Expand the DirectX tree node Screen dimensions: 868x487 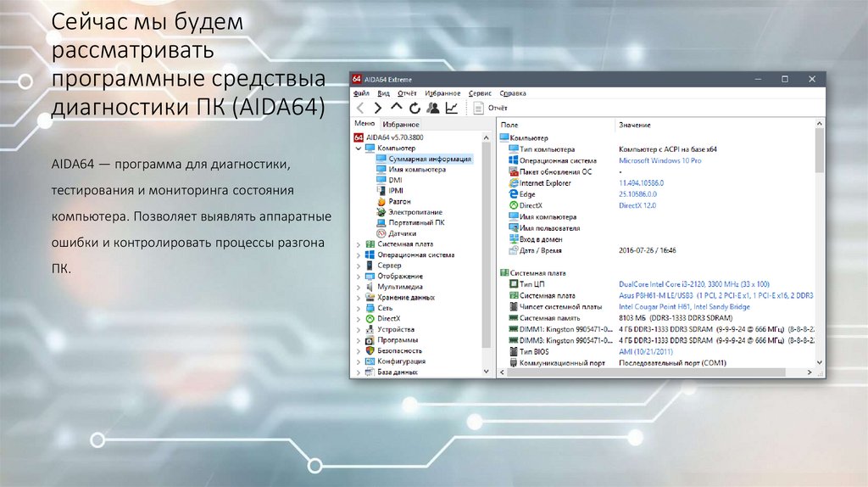pyautogui.click(x=359, y=319)
